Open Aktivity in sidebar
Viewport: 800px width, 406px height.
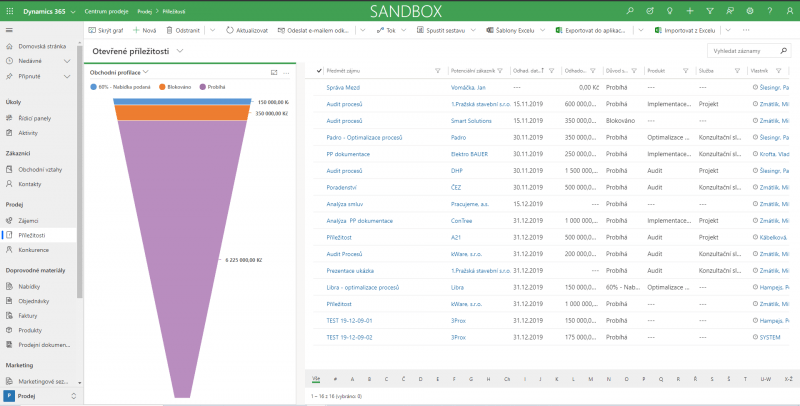[x=28, y=133]
